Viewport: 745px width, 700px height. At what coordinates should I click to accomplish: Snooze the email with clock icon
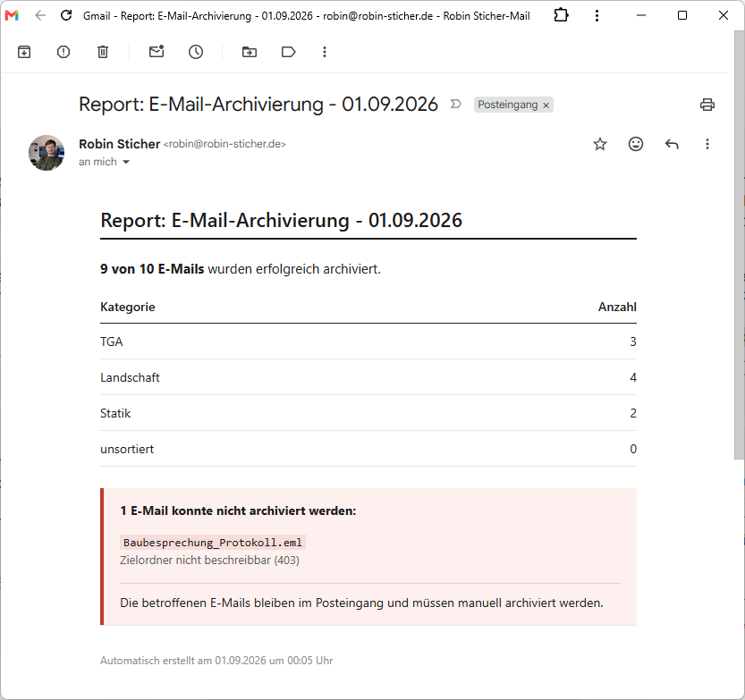196,52
